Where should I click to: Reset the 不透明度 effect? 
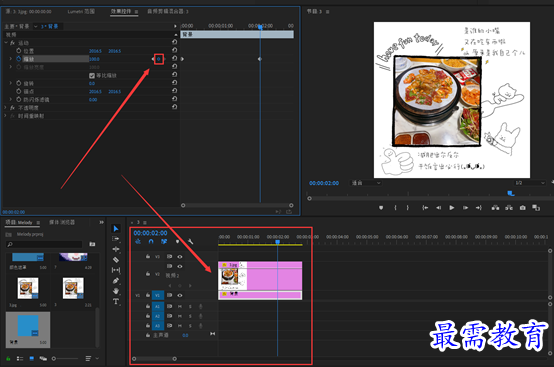click(x=175, y=107)
